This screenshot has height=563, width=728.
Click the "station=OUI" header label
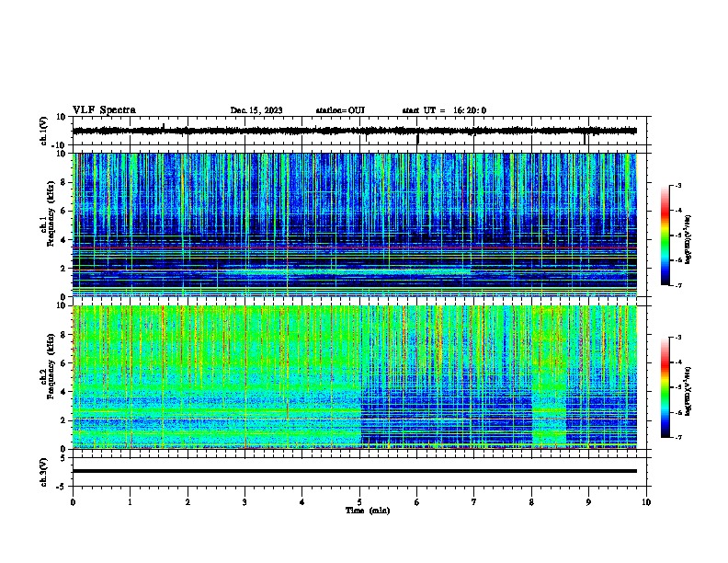tap(340, 110)
